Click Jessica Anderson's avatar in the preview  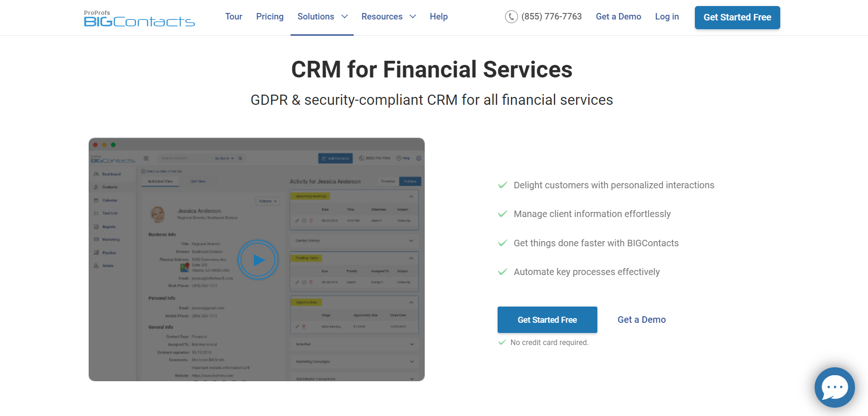pyautogui.click(x=158, y=214)
